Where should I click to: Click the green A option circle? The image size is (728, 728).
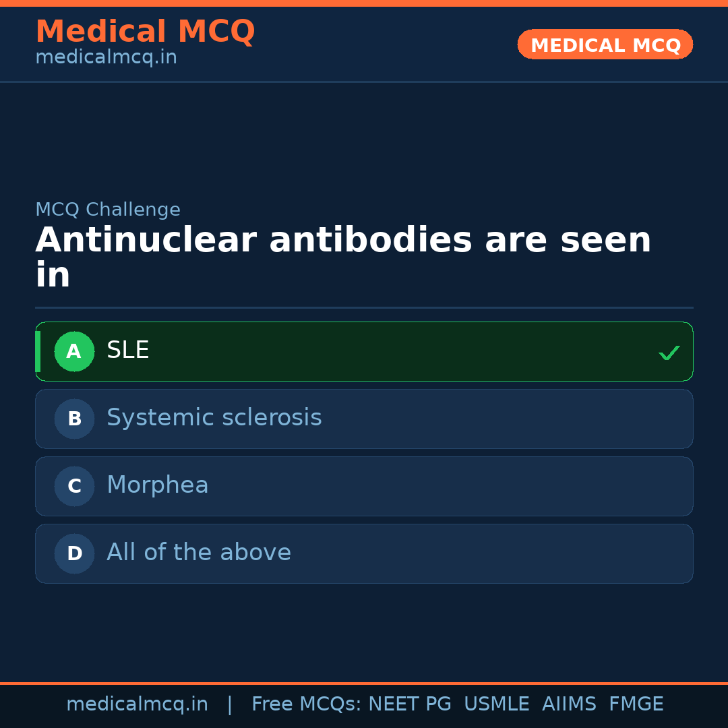tap(74, 351)
